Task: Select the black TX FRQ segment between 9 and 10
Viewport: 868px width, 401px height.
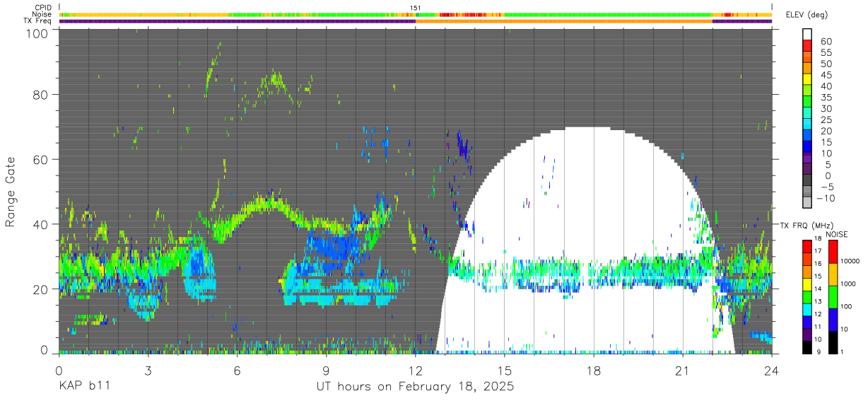Action: tap(807, 346)
